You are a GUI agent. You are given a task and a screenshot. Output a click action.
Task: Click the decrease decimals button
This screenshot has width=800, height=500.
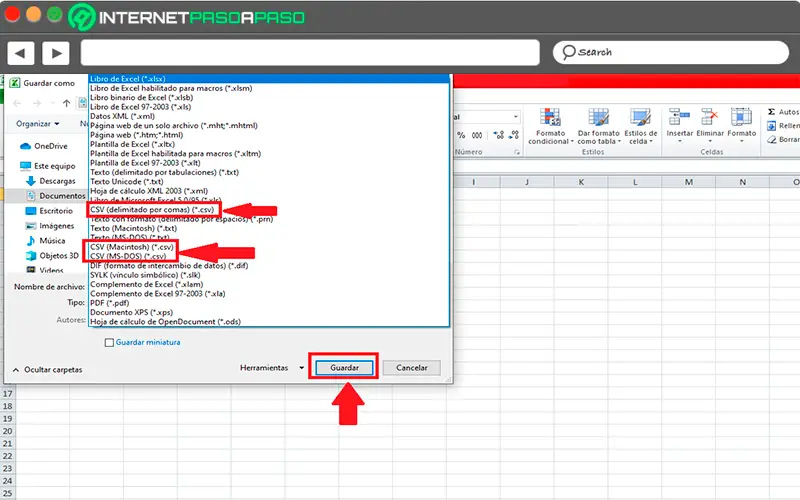pos(514,135)
